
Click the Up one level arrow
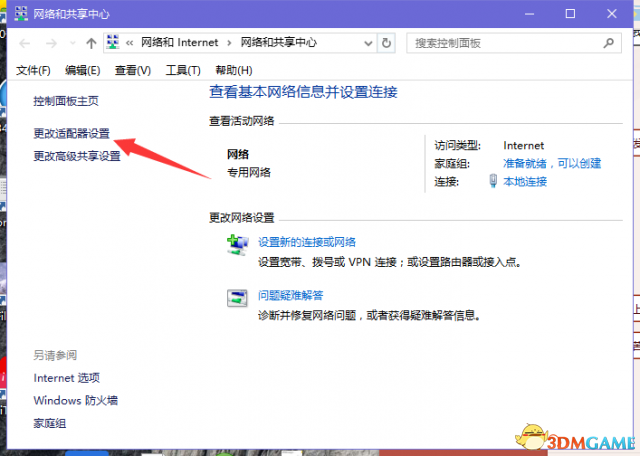[91, 43]
